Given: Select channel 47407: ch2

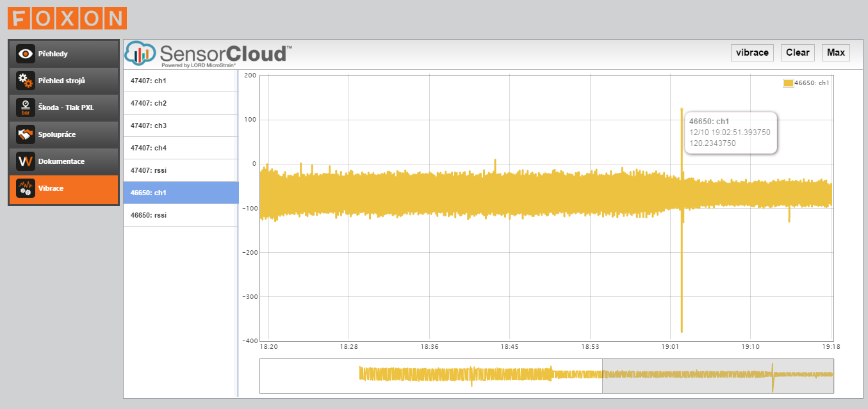Looking at the screenshot, I should coord(181,103).
